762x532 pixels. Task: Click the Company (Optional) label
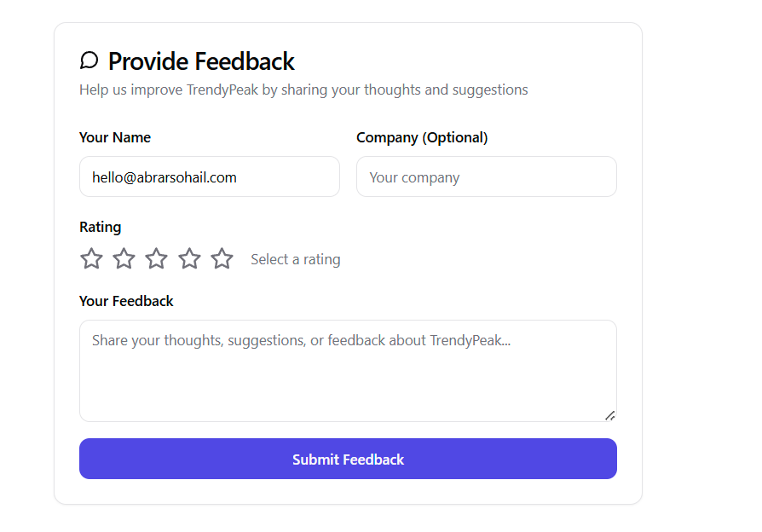coord(422,137)
